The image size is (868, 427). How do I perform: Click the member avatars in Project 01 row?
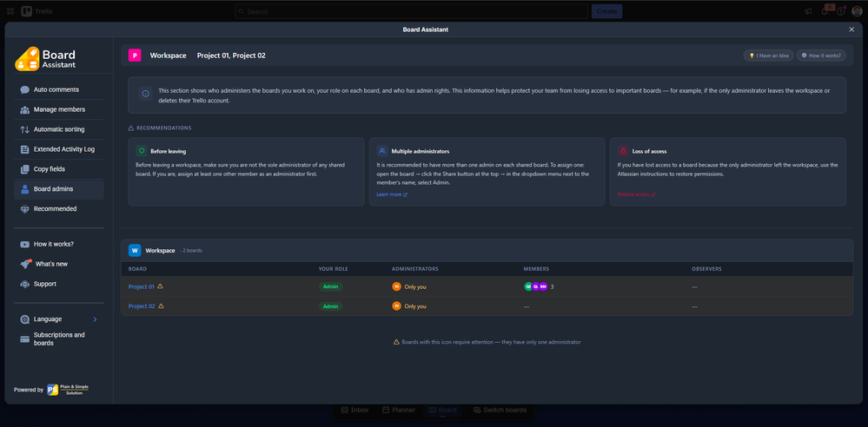point(536,286)
